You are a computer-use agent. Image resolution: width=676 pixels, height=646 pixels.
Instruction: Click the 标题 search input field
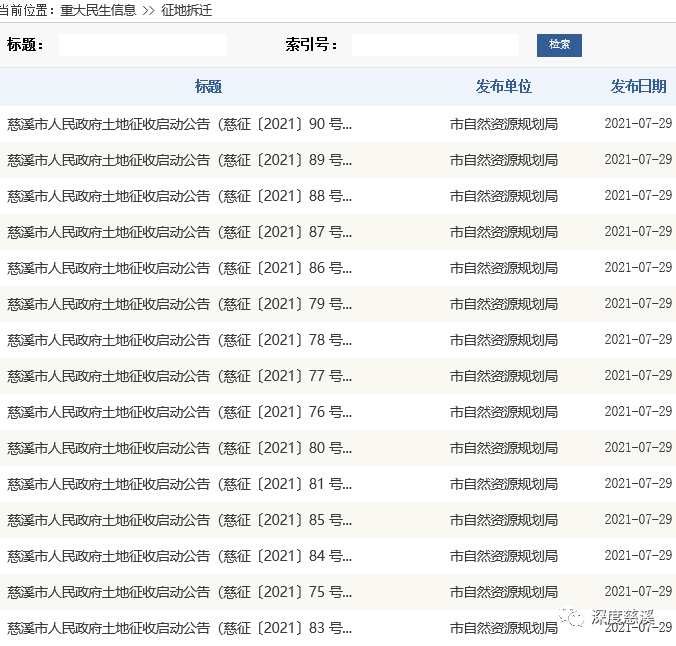143,45
